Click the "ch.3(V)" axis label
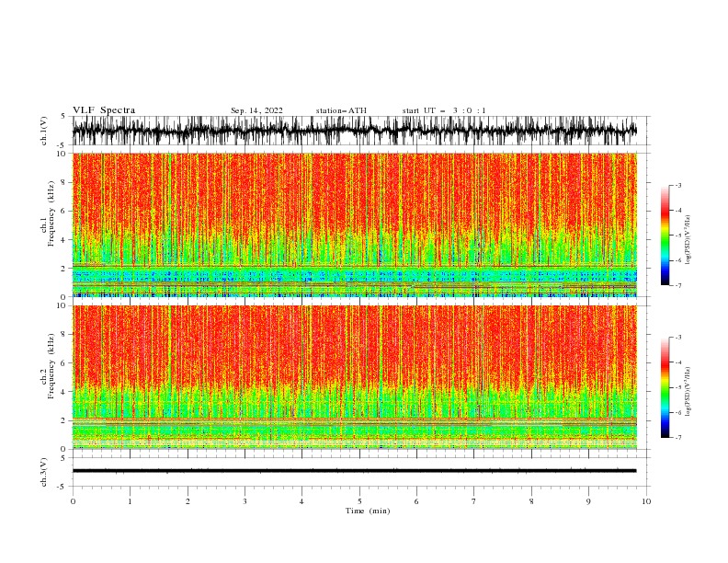This screenshot has height=563, width=728. (x=44, y=472)
